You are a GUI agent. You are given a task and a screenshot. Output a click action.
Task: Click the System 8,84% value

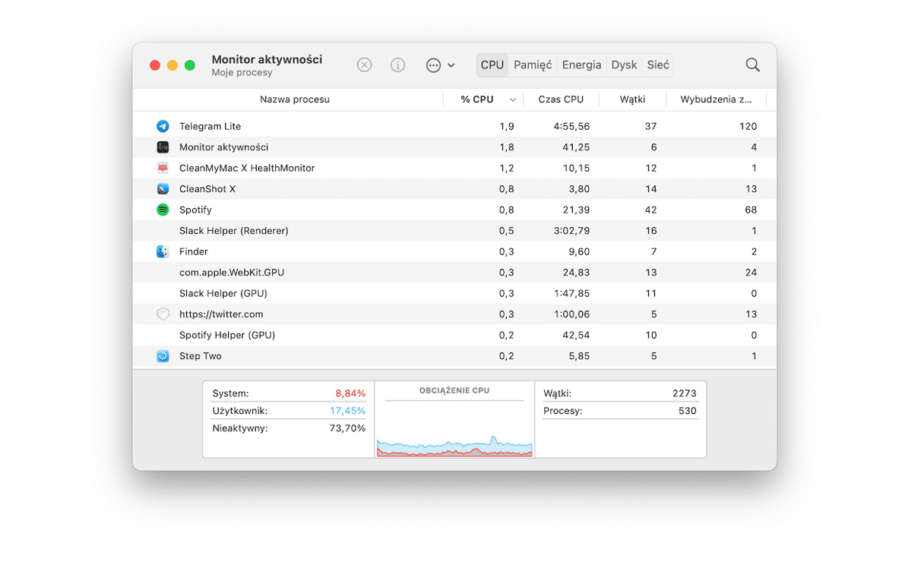click(x=350, y=393)
